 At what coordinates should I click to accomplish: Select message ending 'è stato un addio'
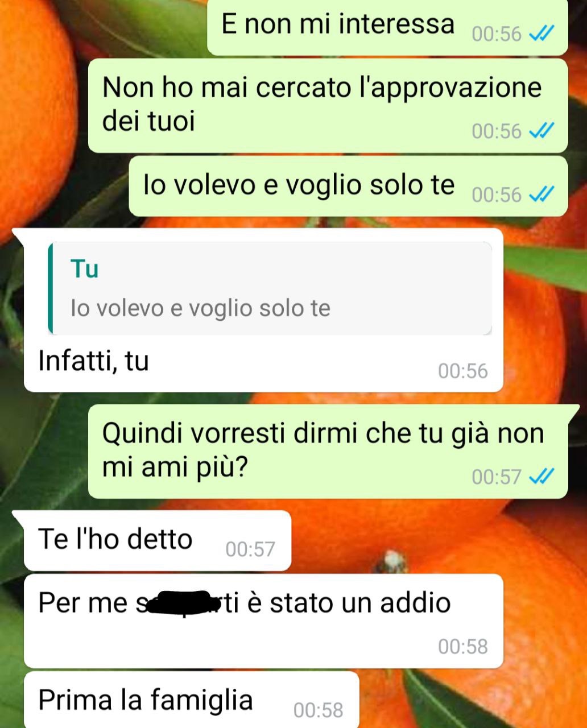click(x=263, y=621)
